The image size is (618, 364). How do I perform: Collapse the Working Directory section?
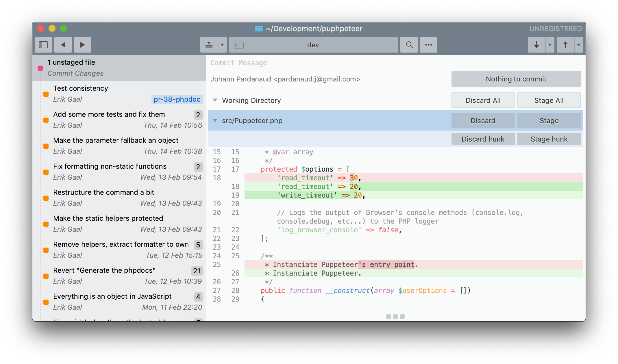[x=215, y=100]
